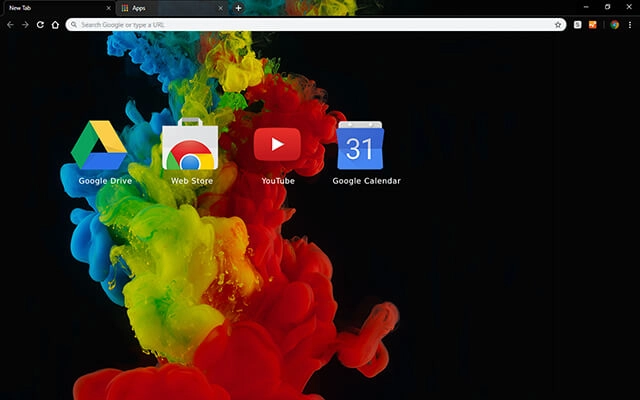Open the Google Calendar app icon

[360, 145]
